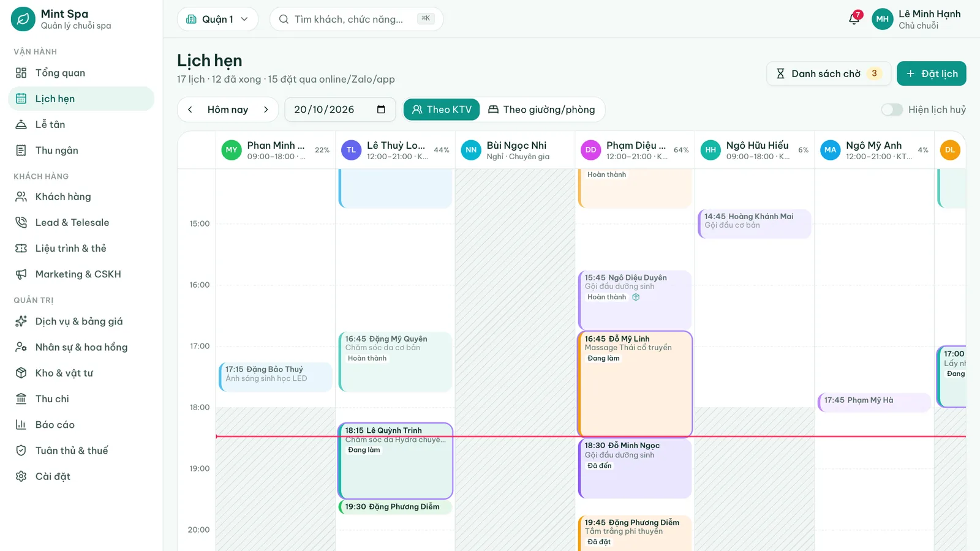Click the MY avatar of Phan Minh
The image size is (980, 551).
(x=232, y=150)
